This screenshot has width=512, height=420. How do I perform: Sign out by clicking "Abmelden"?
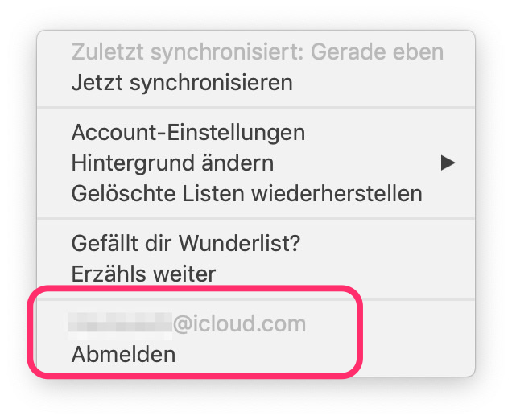123,354
